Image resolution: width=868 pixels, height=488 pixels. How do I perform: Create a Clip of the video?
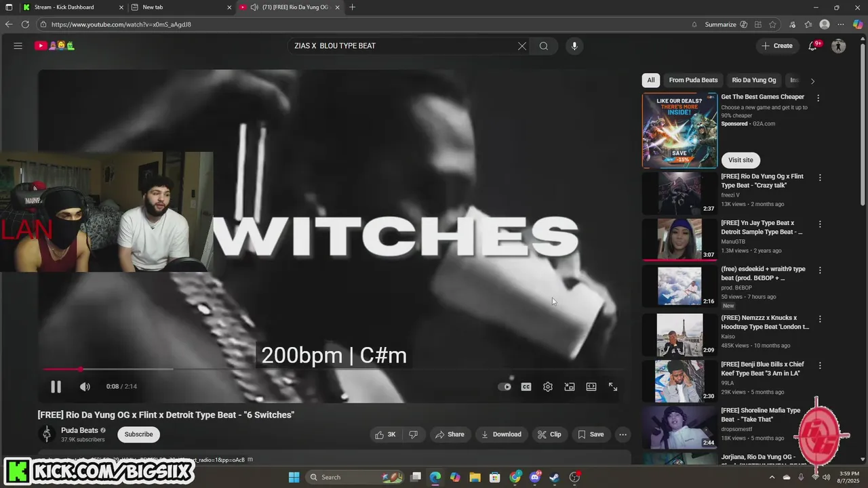tap(549, 434)
